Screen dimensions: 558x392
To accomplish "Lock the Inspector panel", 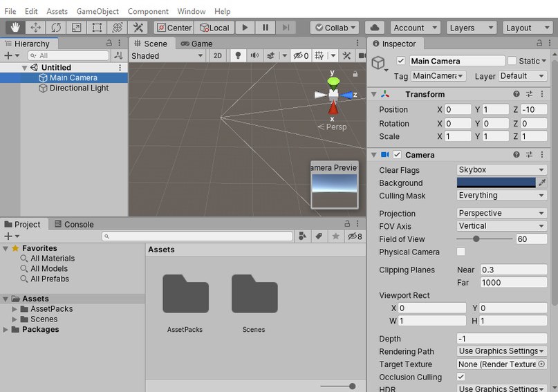I will [539, 43].
